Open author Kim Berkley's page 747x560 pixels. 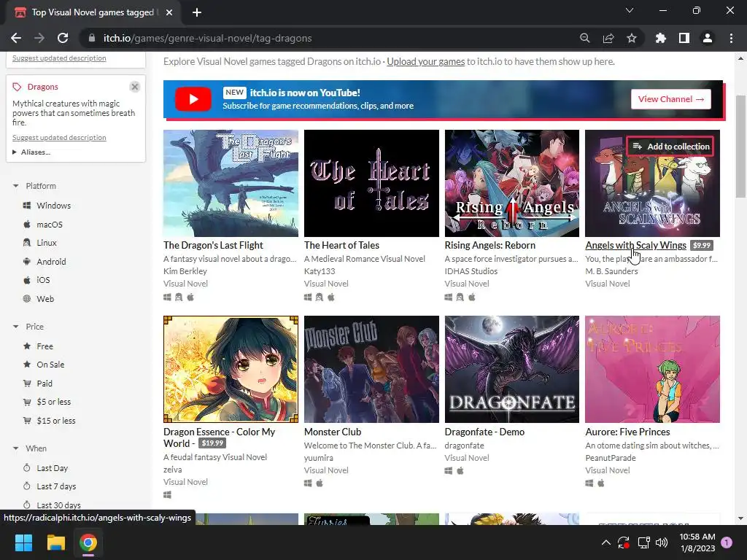pyautogui.click(x=185, y=271)
